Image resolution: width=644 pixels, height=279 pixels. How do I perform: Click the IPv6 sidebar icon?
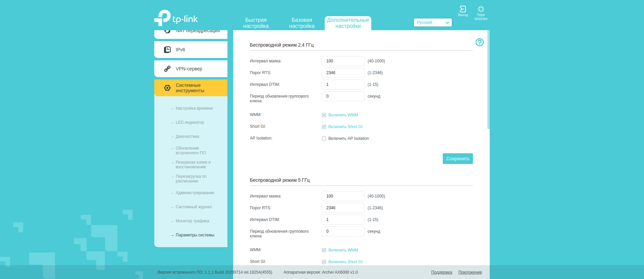coord(167,50)
